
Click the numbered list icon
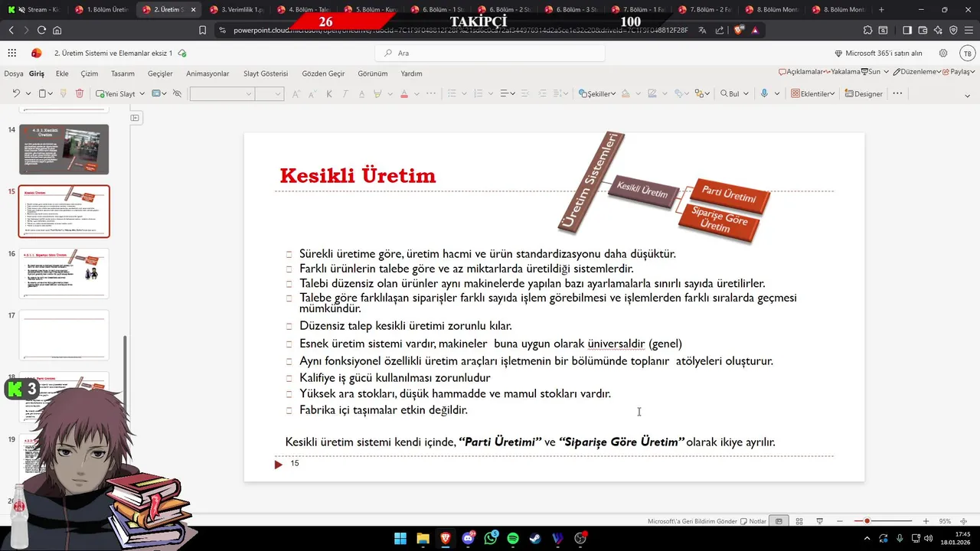479,93
